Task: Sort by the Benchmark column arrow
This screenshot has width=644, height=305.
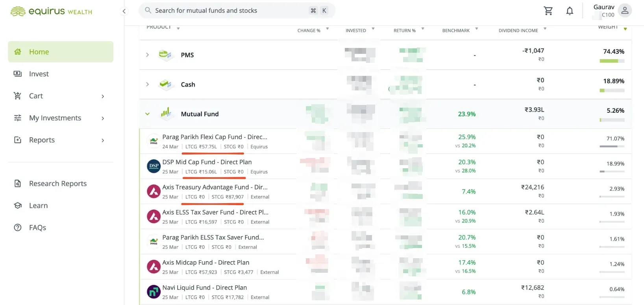Action: point(476,29)
